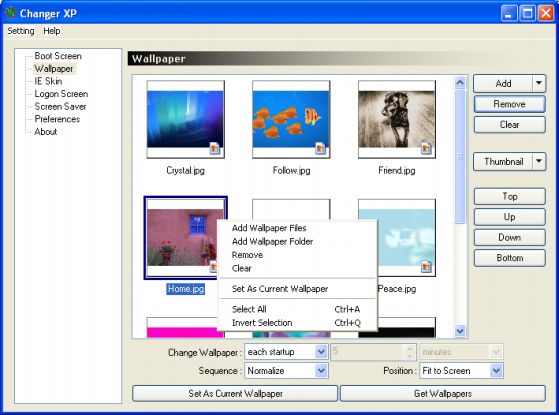Click the Changer XP title bar app icon
The width and height of the screenshot is (559, 415).
(x=11, y=13)
